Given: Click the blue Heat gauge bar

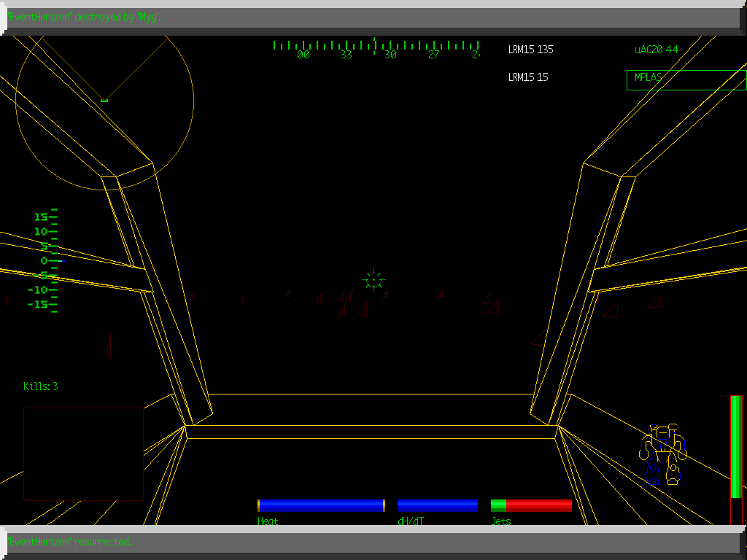Looking at the screenshot, I should (321, 505).
